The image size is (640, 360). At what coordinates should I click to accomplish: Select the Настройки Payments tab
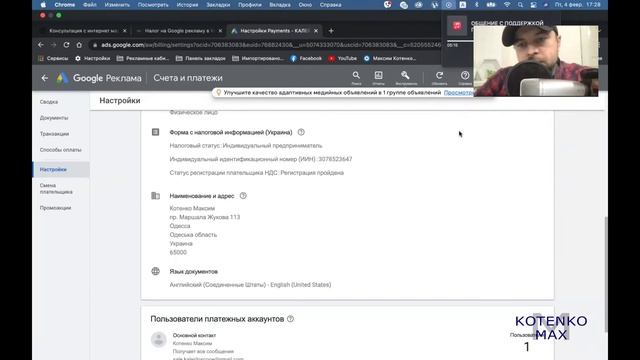tap(275, 31)
